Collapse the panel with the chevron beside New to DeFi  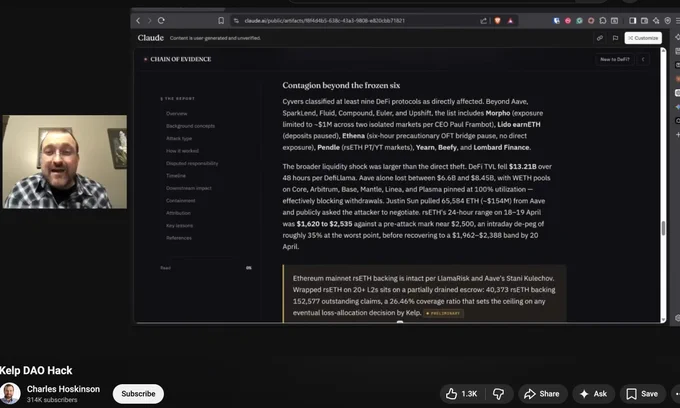point(643,59)
